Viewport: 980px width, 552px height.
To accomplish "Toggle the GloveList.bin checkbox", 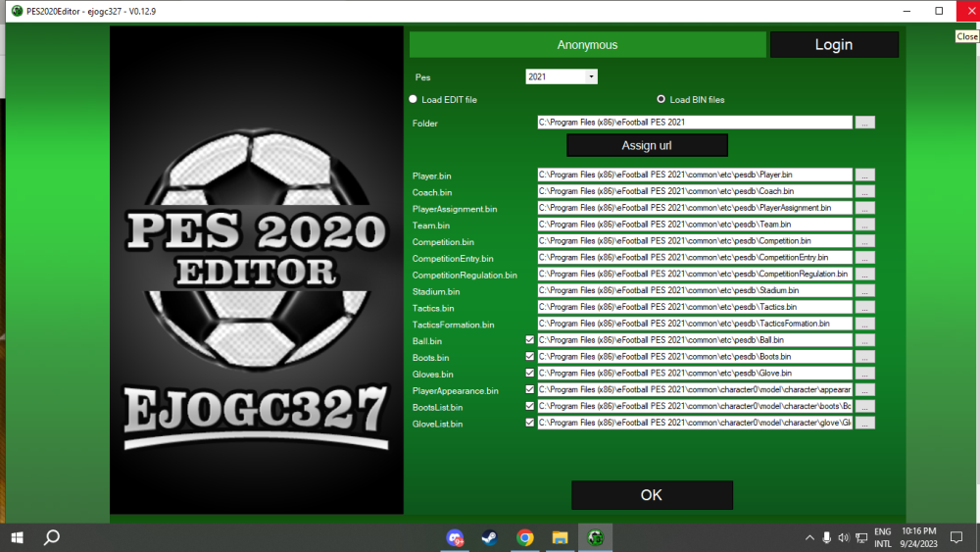I will click(530, 424).
